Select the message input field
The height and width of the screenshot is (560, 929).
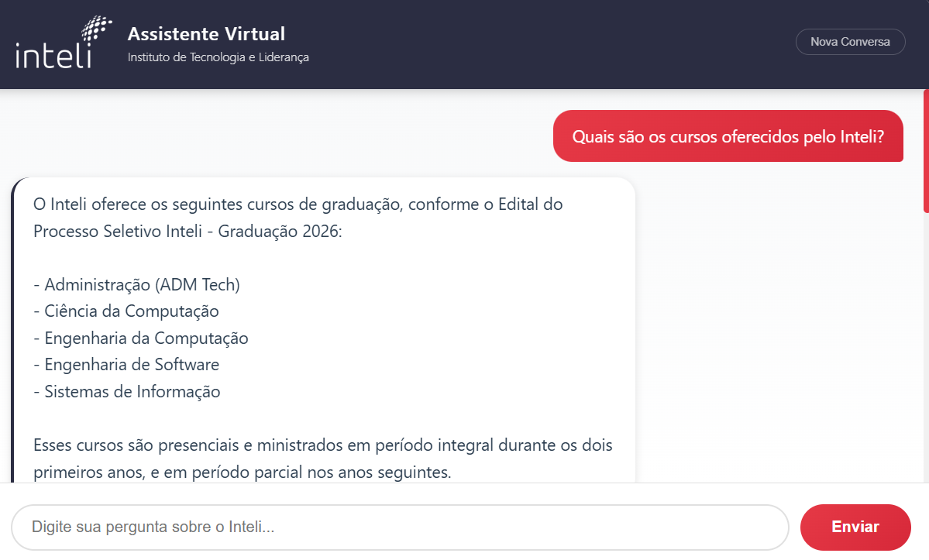(x=400, y=527)
